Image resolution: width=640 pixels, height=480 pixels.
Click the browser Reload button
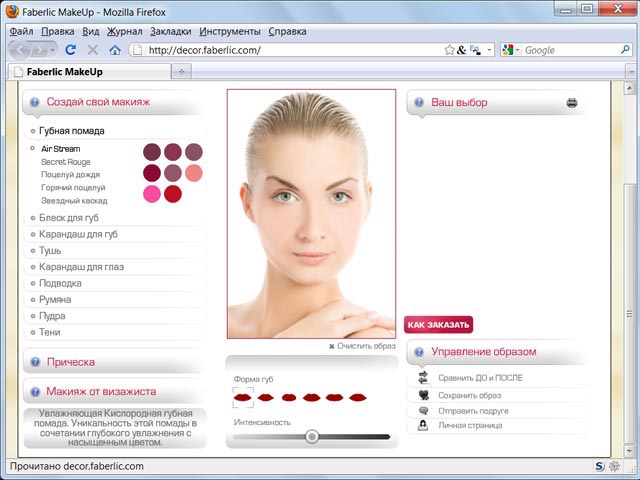pos(71,50)
